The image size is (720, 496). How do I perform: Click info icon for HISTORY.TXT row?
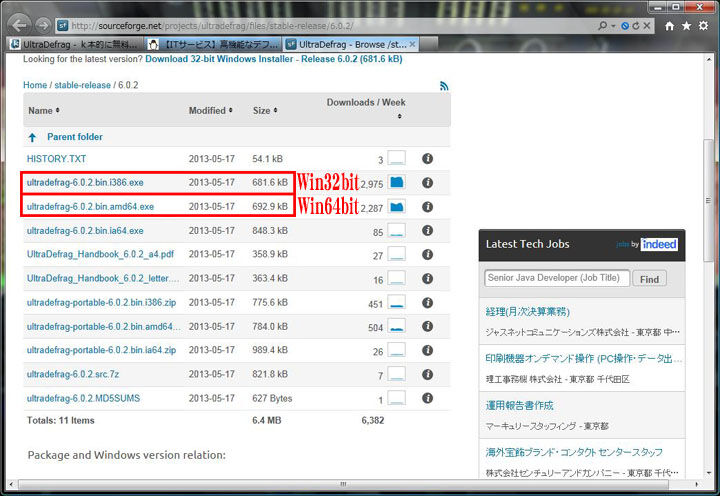tap(428, 158)
